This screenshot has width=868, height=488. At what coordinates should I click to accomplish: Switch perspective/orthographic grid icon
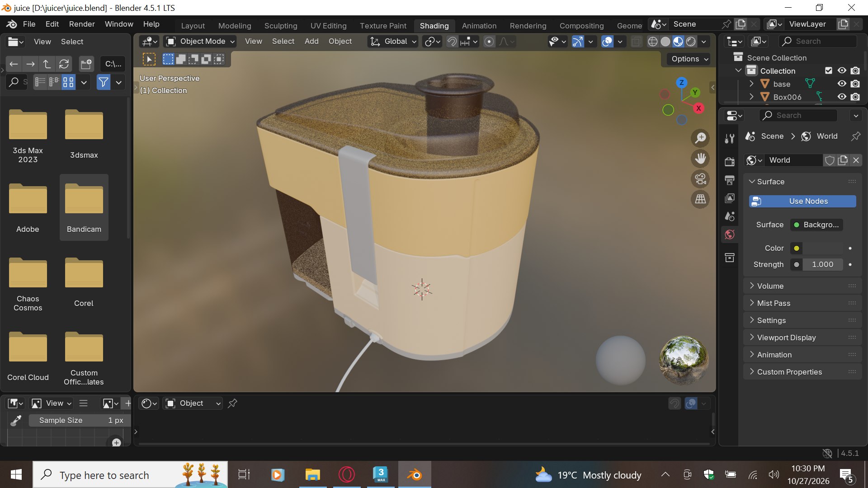pos(700,199)
